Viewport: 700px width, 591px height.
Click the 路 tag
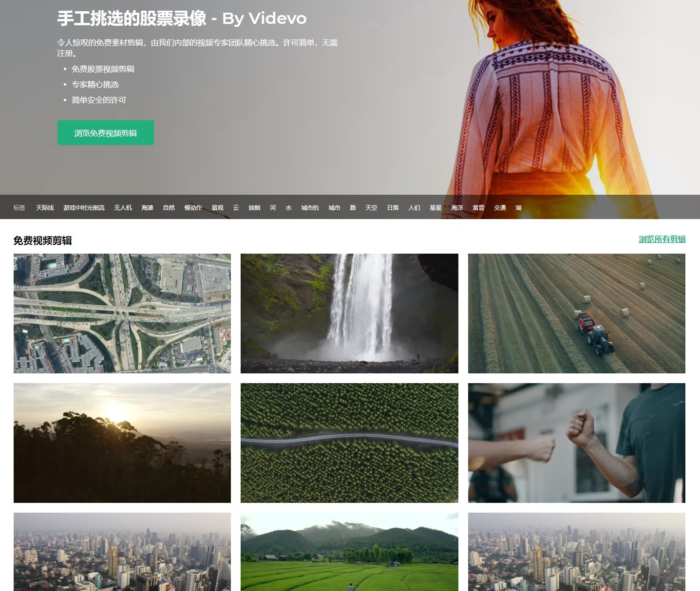pos(353,207)
